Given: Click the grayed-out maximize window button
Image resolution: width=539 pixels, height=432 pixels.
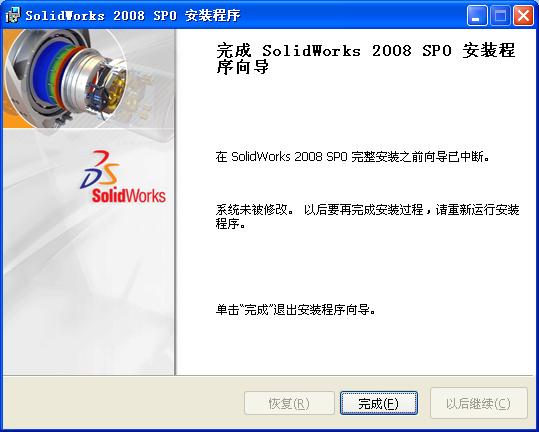Looking at the screenshot, I should pos(500,15).
